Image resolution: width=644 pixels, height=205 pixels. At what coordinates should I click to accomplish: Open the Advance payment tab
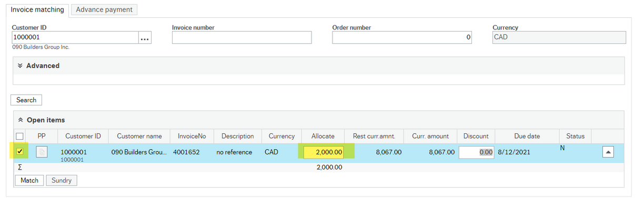[x=104, y=9]
